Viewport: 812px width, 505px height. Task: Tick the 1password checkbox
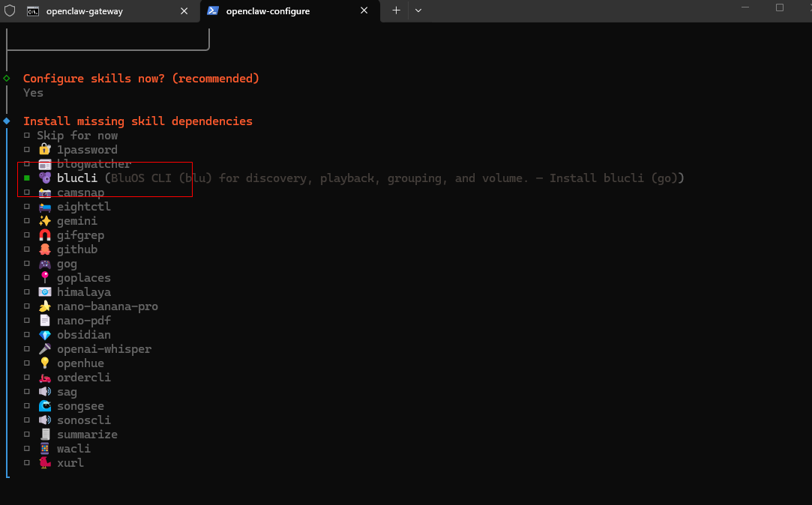coord(26,150)
